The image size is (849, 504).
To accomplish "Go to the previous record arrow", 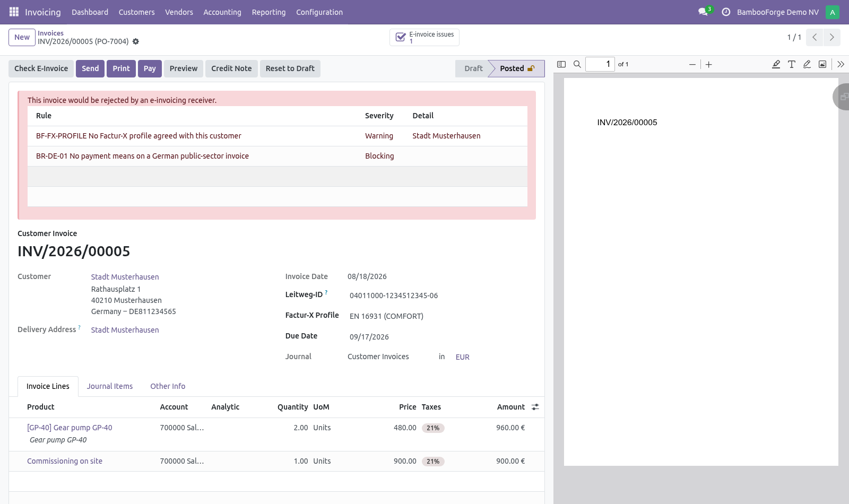I will [x=815, y=37].
